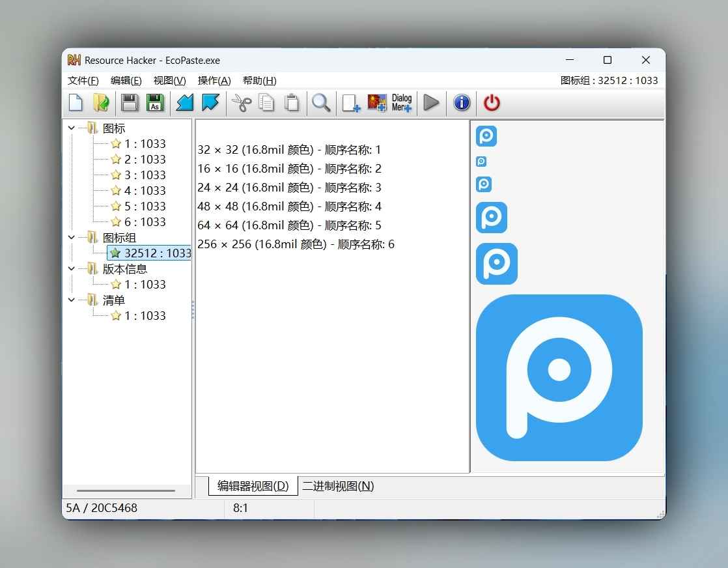Expand the 版本信息 tree branch

(72, 268)
